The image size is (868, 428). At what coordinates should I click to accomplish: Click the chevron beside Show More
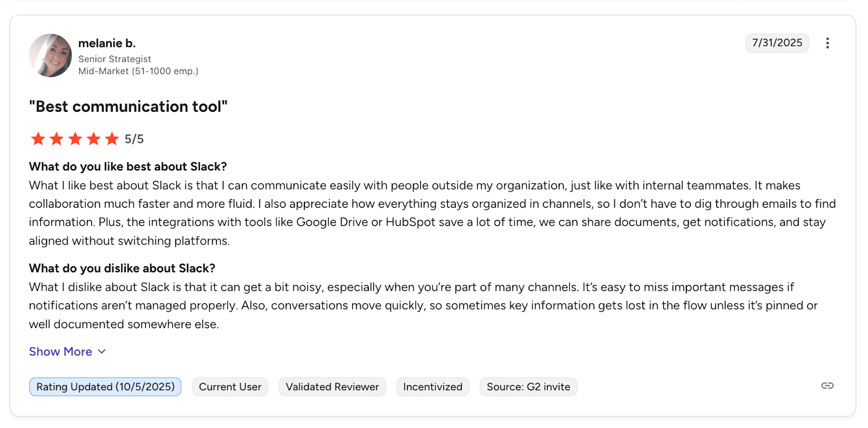102,352
